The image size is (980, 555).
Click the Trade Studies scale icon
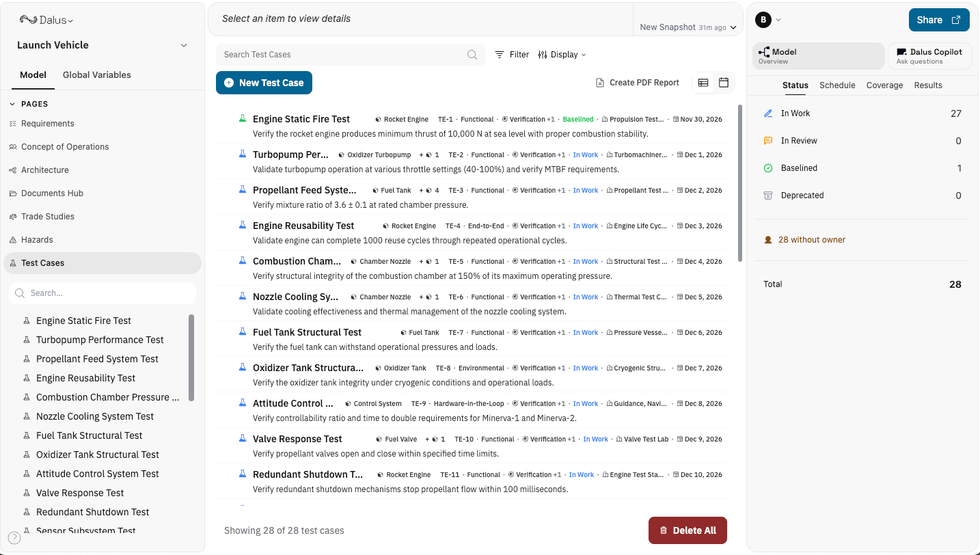12,217
